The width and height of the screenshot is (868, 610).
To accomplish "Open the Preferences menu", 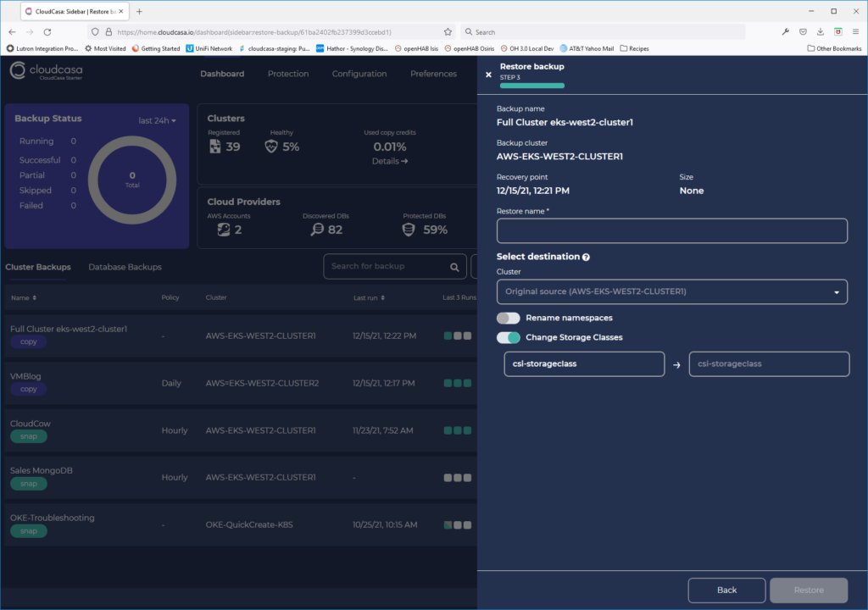I will [433, 74].
